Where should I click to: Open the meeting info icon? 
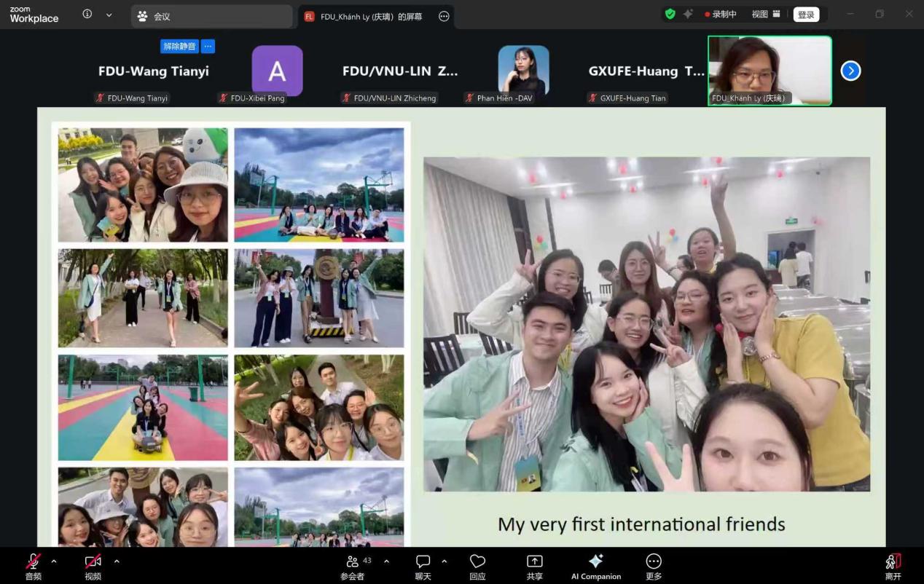coord(87,15)
